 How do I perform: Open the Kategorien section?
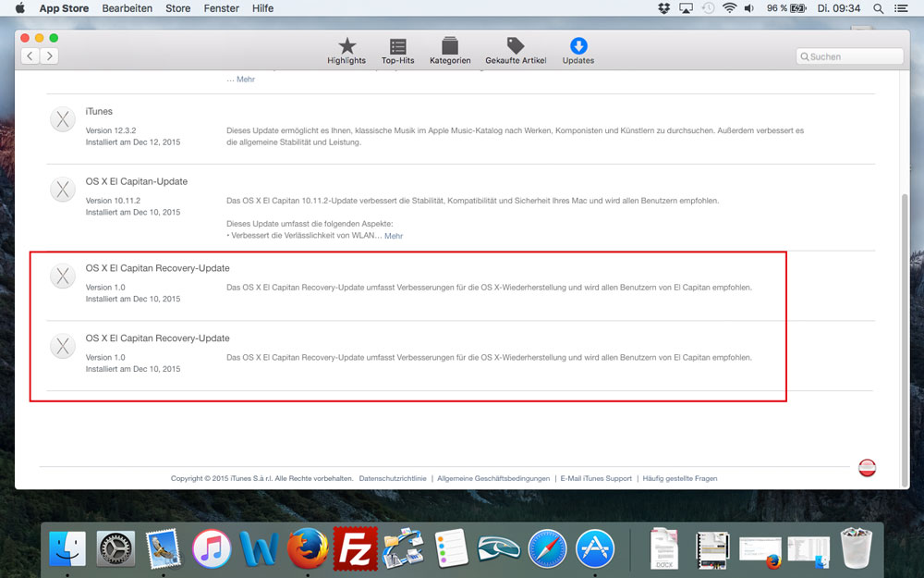(450, 51)
